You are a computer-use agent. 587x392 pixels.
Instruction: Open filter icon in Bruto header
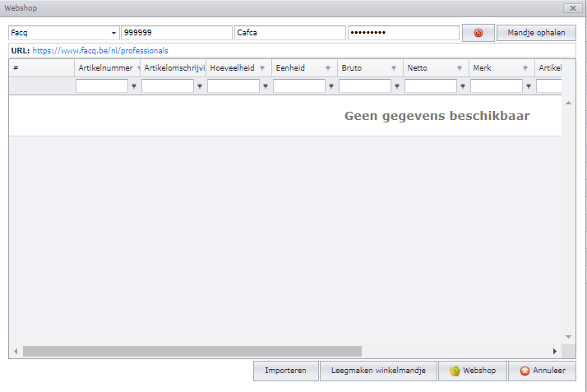(x=394, y=68)
